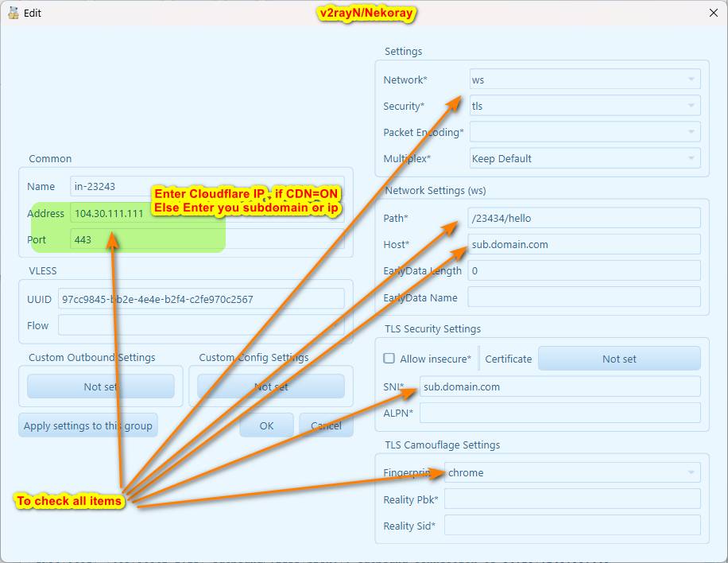The width and height of the screenshot is (728, 563).
Task: Click the Path field with /23434/hello
Action: click(x=584, y=218)
